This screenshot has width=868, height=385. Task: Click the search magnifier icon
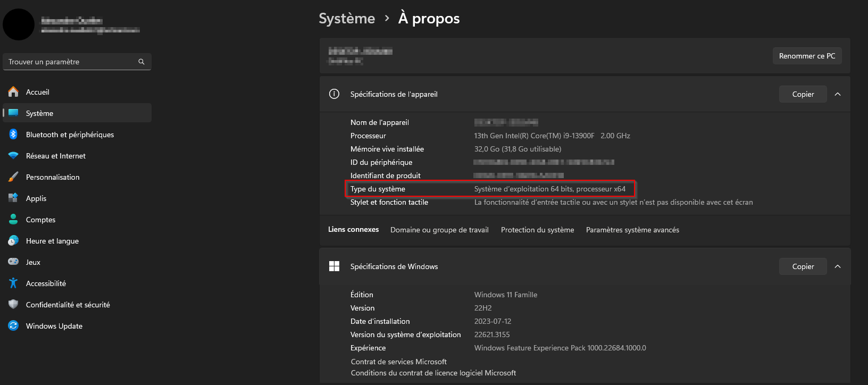point(141,62)
